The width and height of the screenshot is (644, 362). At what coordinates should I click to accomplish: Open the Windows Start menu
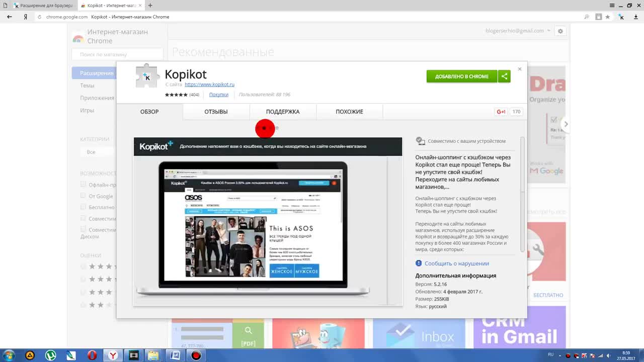point(9,355)
